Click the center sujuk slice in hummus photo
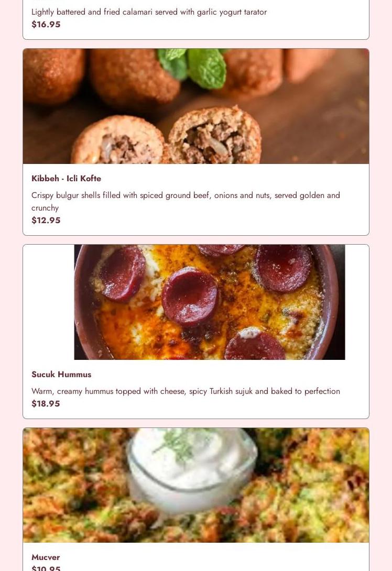 pyautogui.click(x=190, y=296)
